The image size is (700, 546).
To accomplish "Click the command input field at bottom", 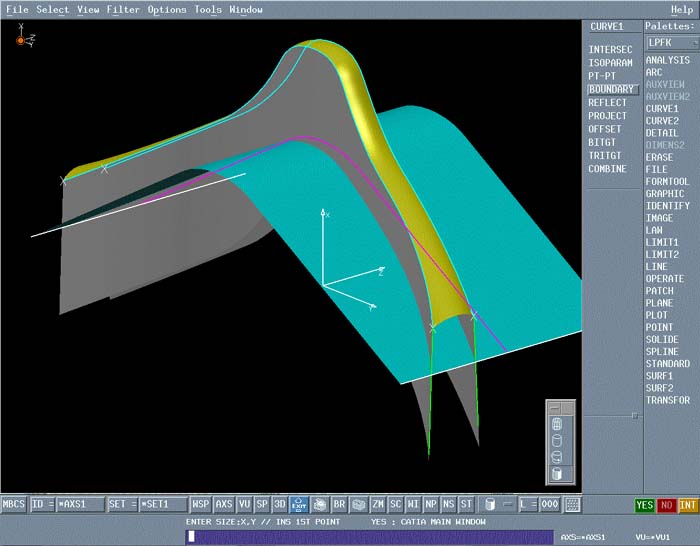I will click(x=370, y=536).
